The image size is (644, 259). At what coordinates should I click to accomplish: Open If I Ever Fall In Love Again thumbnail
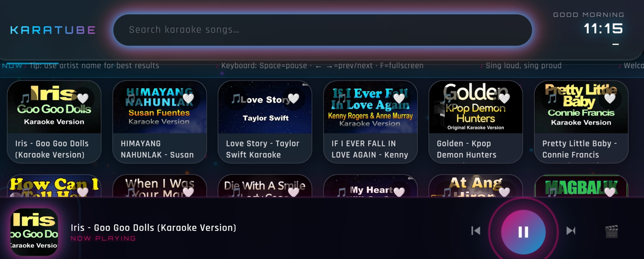coord(370,107)
